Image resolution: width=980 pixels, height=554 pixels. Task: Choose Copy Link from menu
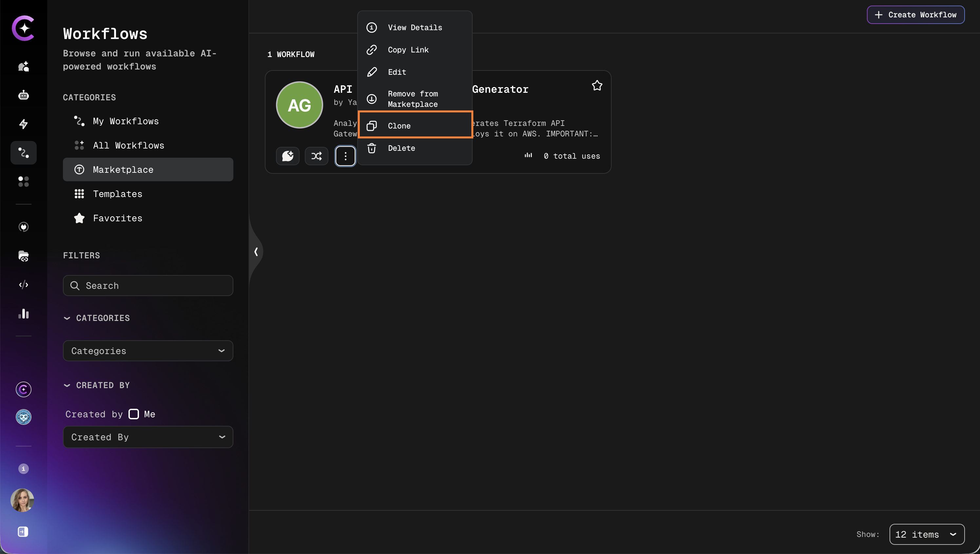(415, 50)
